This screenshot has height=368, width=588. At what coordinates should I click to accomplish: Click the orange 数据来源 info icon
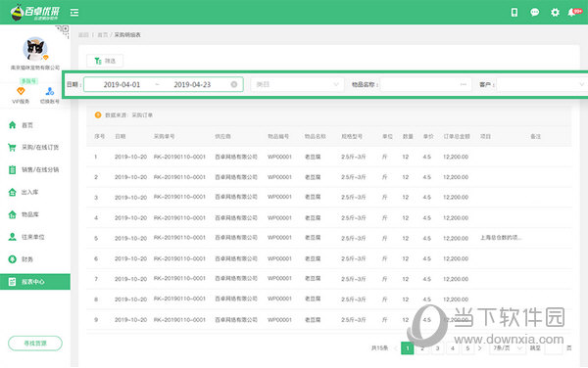click(x=98, y=115)
